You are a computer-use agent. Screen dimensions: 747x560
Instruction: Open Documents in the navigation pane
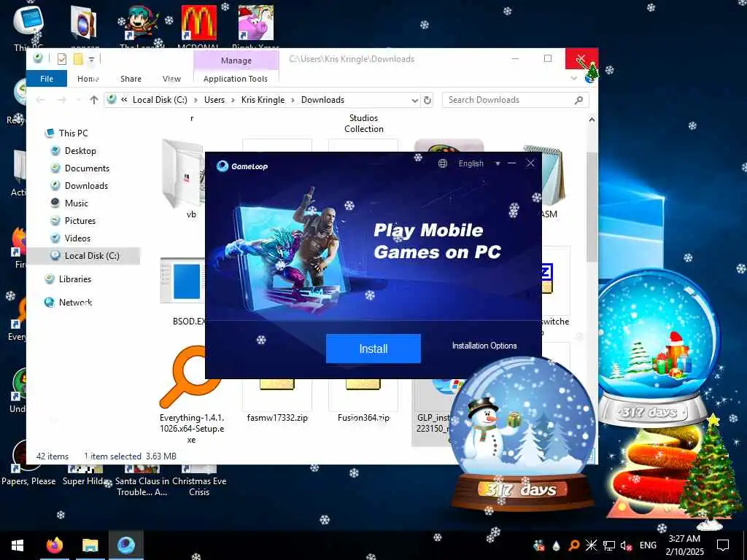coord(87,168)
